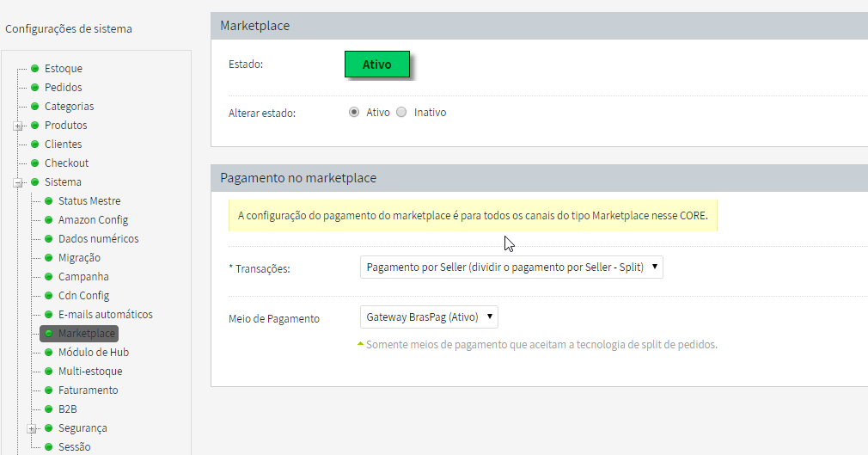Screen dimensions: 868x455
Task: Select the highlighted Marketplace tree item
Action: tap(79, 334)
